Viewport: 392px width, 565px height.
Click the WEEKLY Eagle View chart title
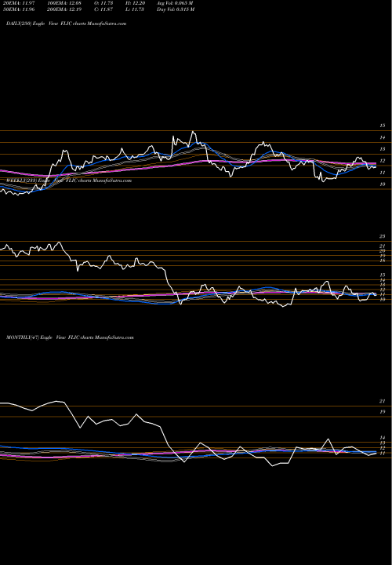[69, 180]
